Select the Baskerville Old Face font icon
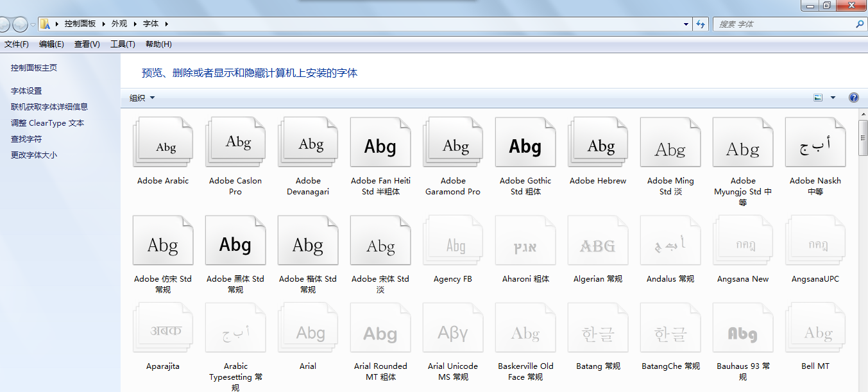 pos(525,328)
